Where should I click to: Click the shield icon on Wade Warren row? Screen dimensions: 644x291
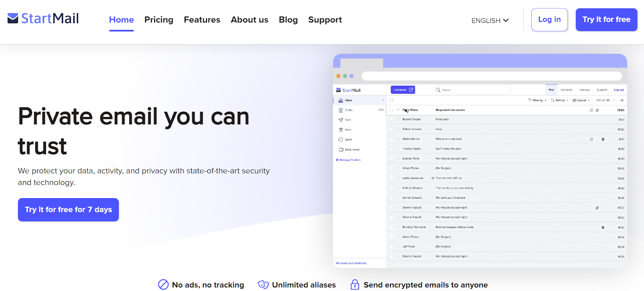coord(603,139)
